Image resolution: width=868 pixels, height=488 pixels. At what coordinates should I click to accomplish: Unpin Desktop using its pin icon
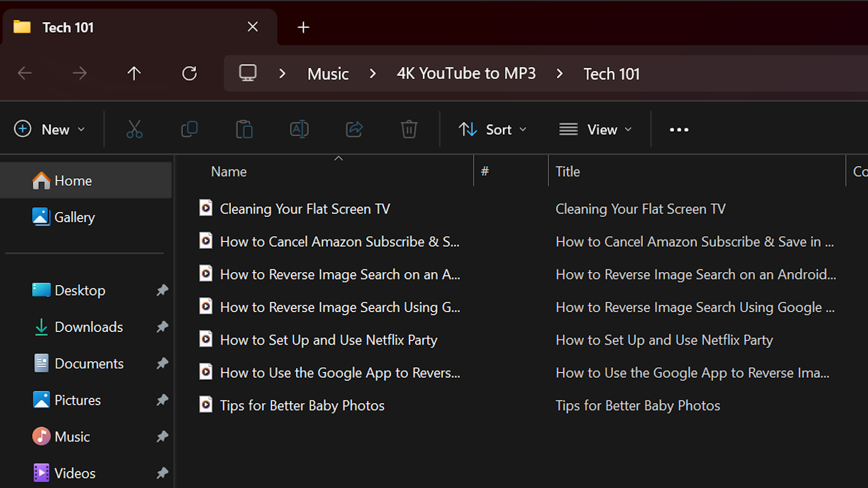(x=162, y=290)
